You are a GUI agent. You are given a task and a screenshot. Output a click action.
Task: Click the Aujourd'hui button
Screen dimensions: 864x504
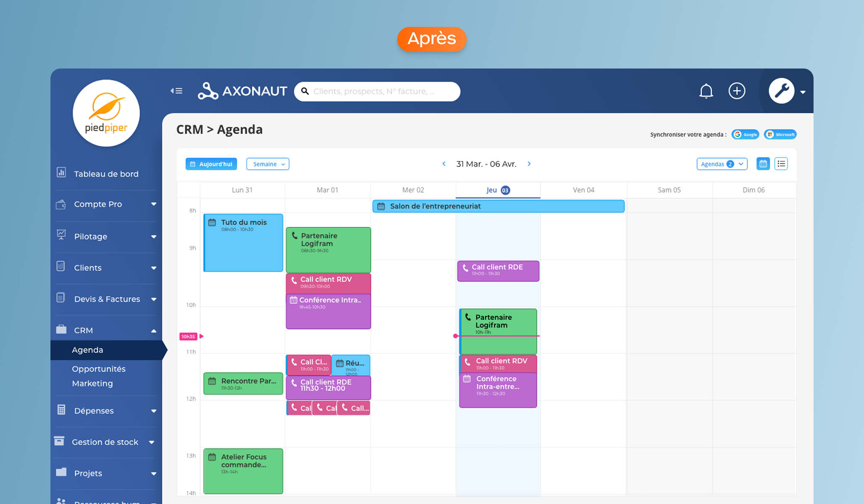(x=211, y=164)
